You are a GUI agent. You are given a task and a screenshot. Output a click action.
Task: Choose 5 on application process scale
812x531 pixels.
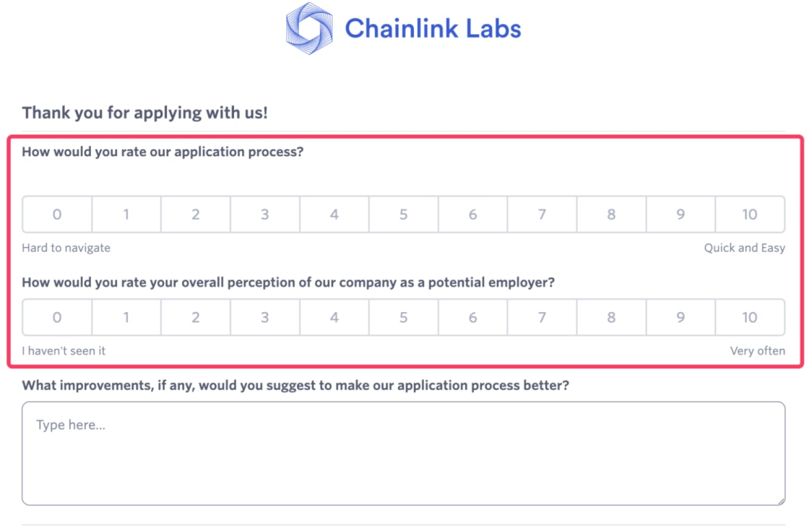(x=403, y=215)
